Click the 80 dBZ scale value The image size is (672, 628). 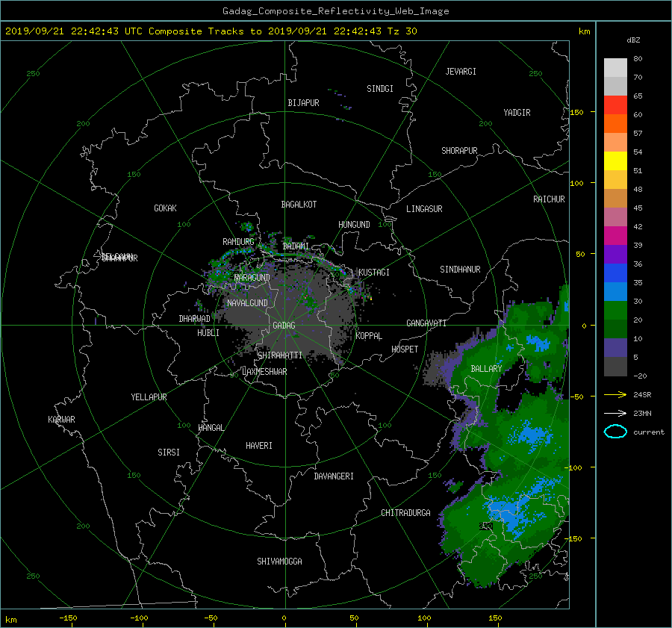(x=638, y=59)
